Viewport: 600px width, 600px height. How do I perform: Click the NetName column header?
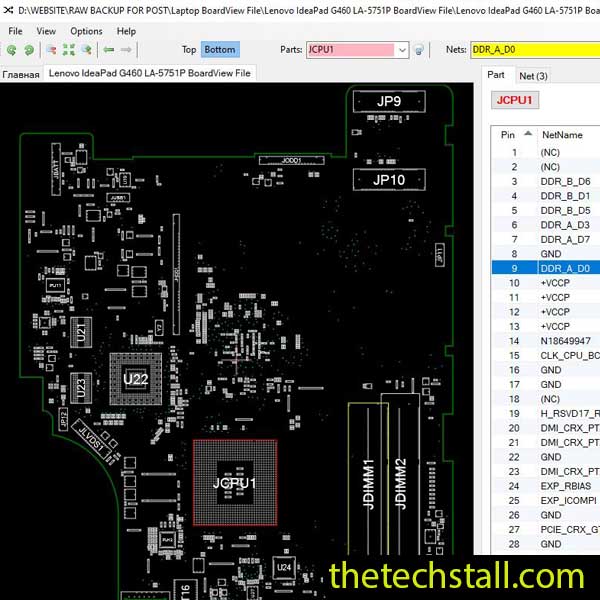coord(562,134)
